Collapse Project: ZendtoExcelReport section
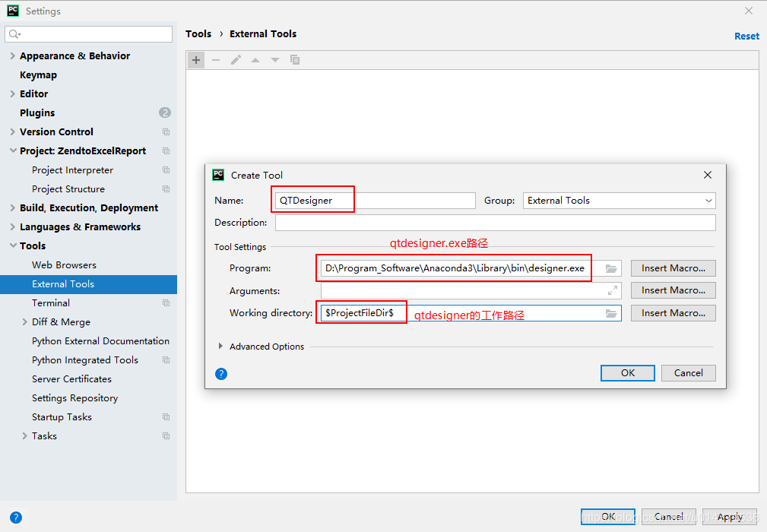767x532 pixels. pos(13,151)
